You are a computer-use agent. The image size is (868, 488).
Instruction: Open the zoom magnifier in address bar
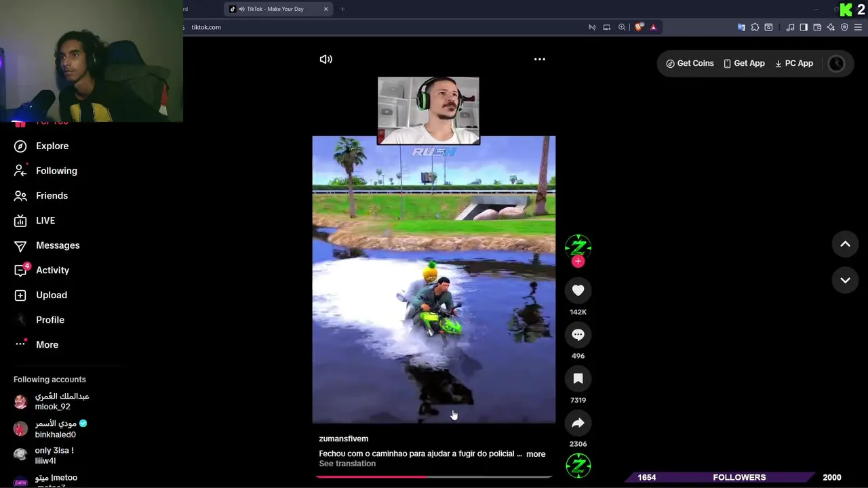622,27
